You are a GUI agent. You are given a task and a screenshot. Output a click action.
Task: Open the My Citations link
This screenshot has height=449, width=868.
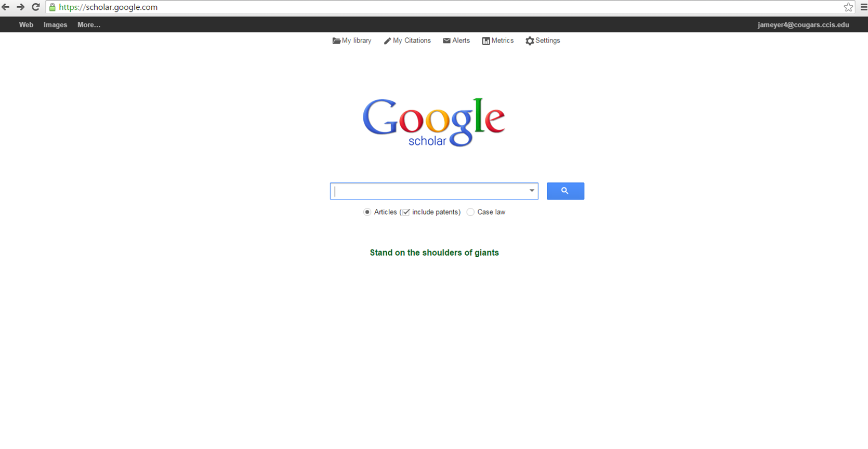point(407,41)
